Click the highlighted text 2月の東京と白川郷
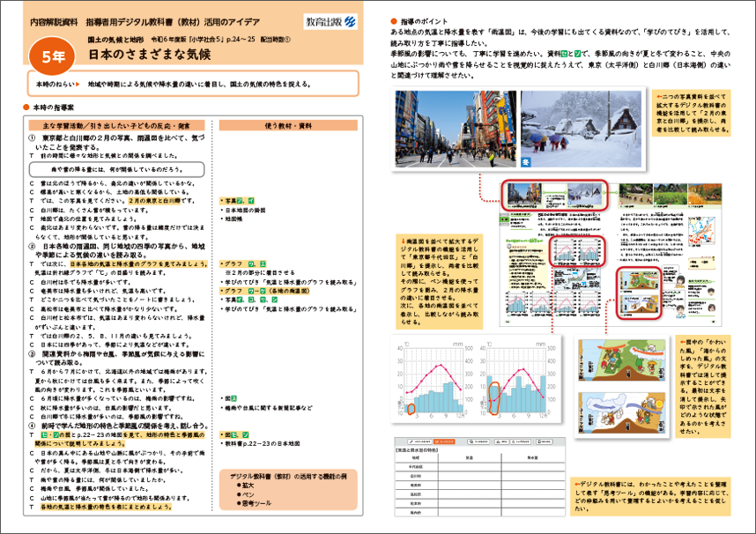 pyautogui.click(x=154, y=201)
